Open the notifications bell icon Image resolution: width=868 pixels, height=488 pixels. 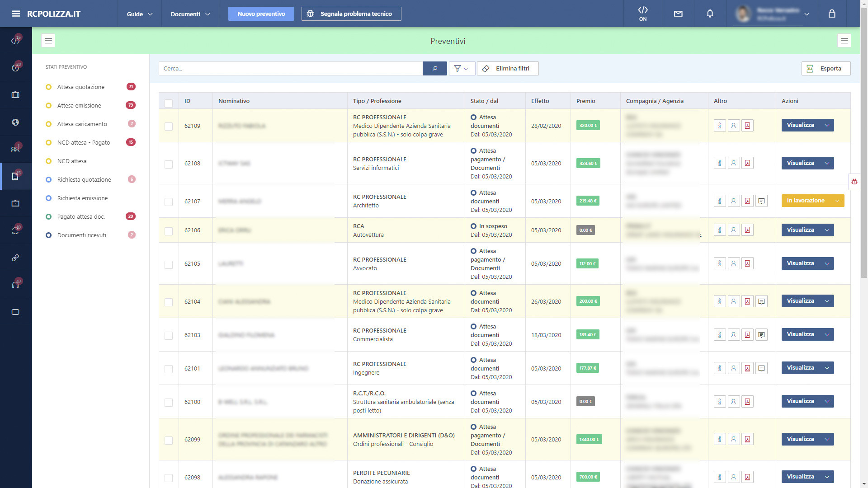[710, 14]
